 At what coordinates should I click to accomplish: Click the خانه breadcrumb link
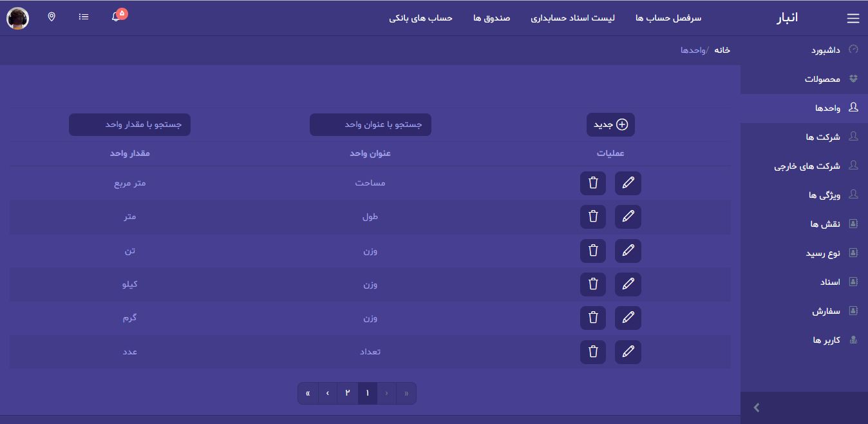[x=722, y=50]
